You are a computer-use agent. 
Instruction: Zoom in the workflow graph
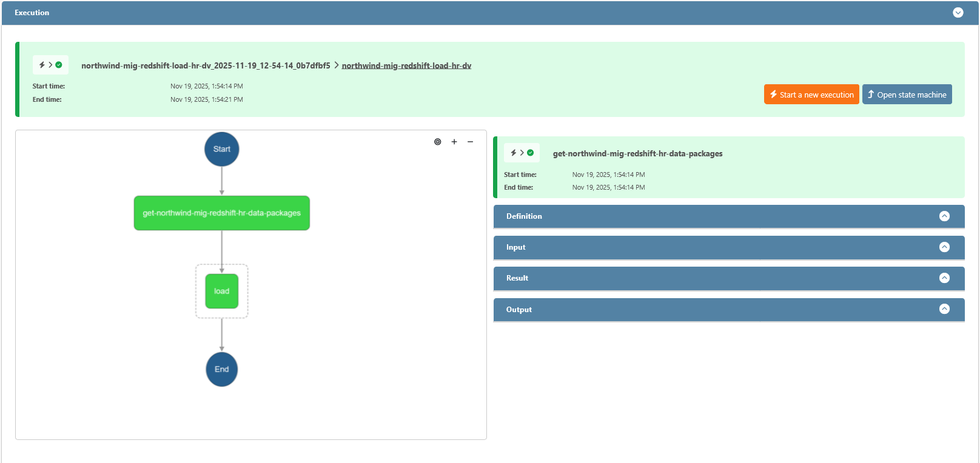[454, 142]
